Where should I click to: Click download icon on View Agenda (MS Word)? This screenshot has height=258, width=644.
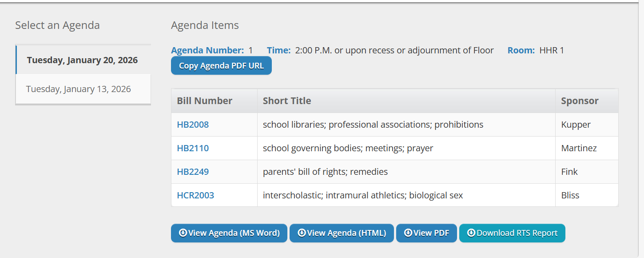click(x=183, y=233)
